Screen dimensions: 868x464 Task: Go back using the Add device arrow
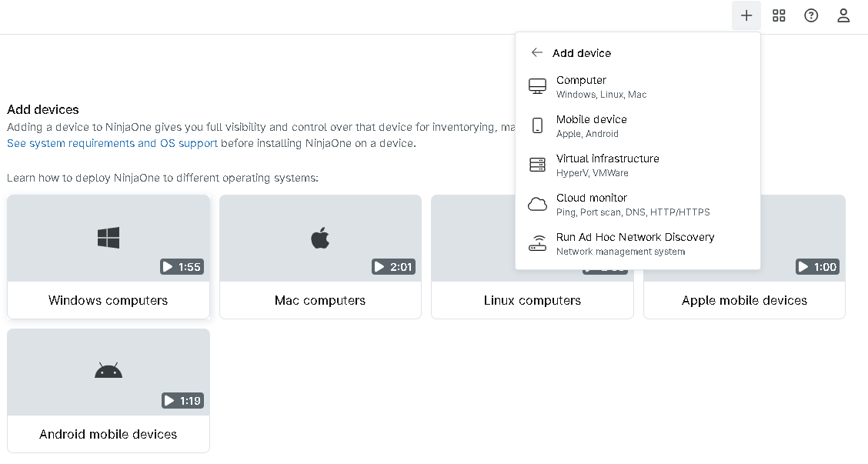[537, 53]
